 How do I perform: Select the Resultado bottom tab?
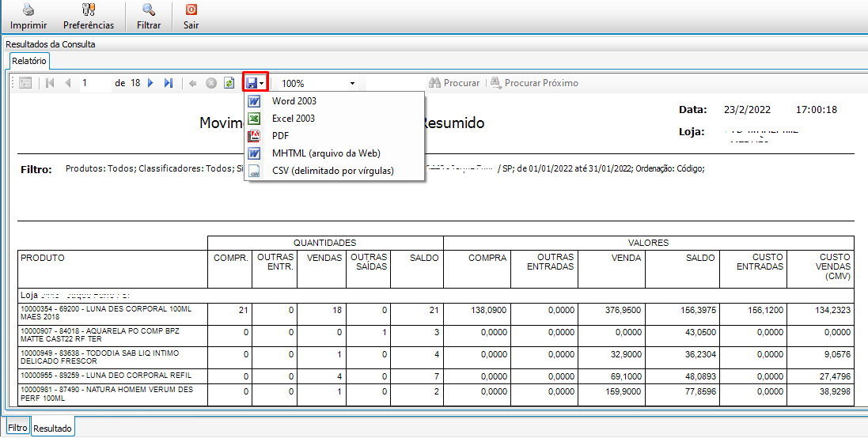click(52, 429)
